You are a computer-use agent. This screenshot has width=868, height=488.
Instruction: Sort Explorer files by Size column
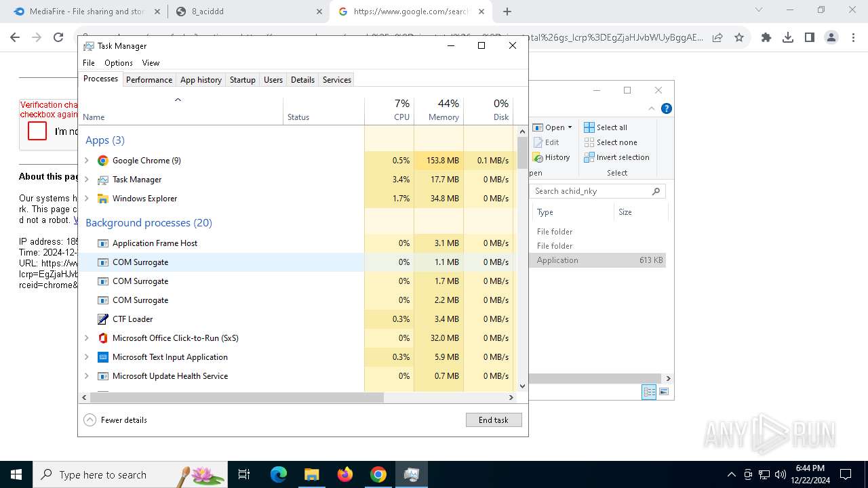(640, 212)
